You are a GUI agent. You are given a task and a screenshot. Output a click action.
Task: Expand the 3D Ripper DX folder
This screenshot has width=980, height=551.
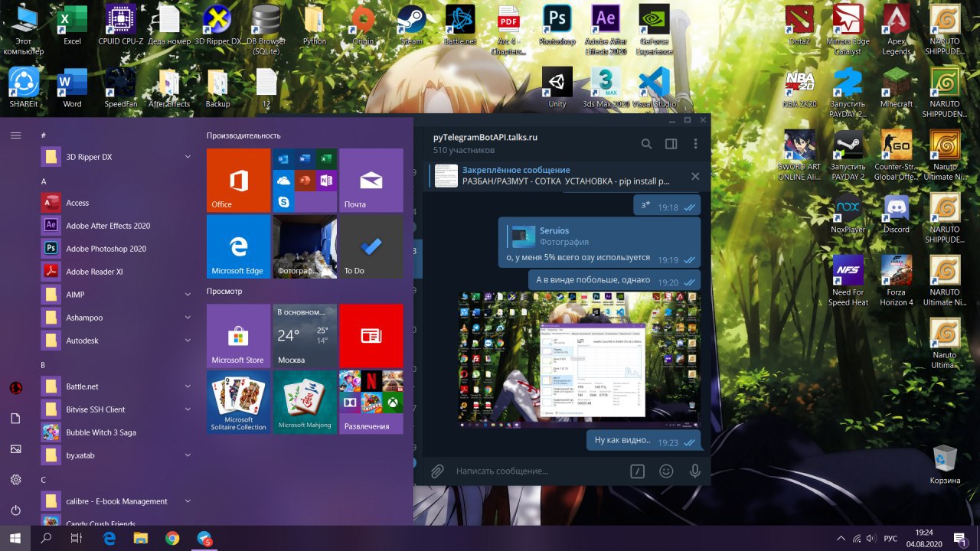tap(116, 157)
